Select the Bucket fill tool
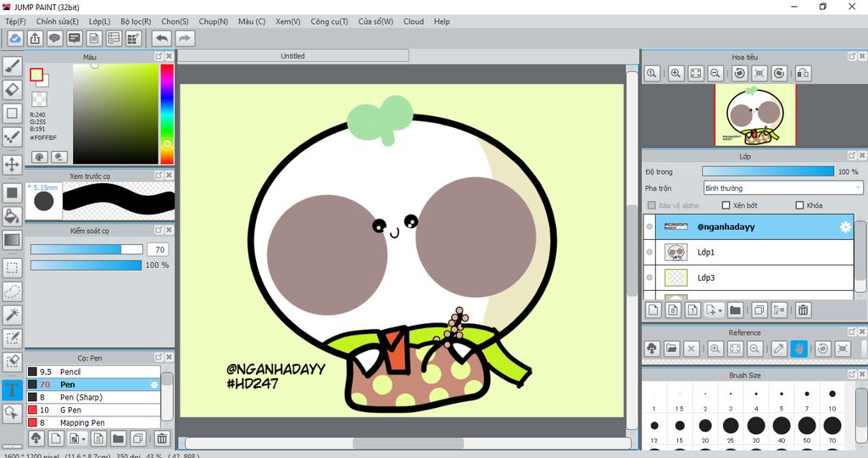The width and height of the screenshot is (868, 458). click(x=12, y=216)
